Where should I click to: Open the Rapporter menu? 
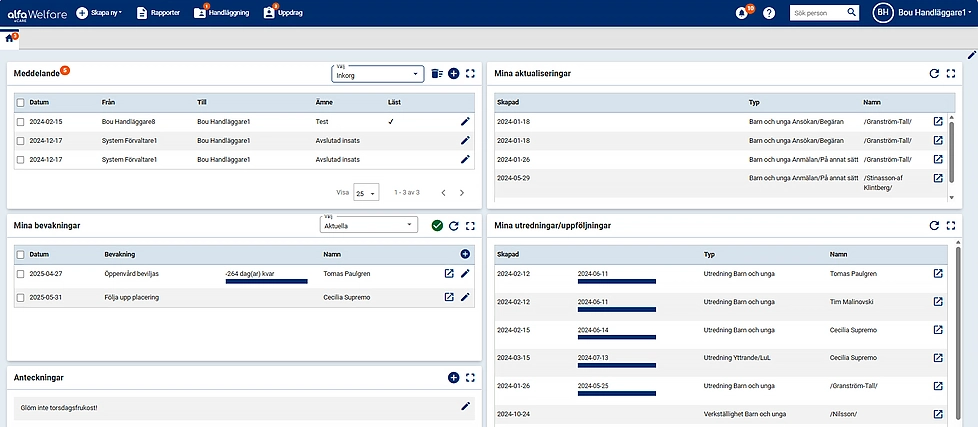click(158, 13)
